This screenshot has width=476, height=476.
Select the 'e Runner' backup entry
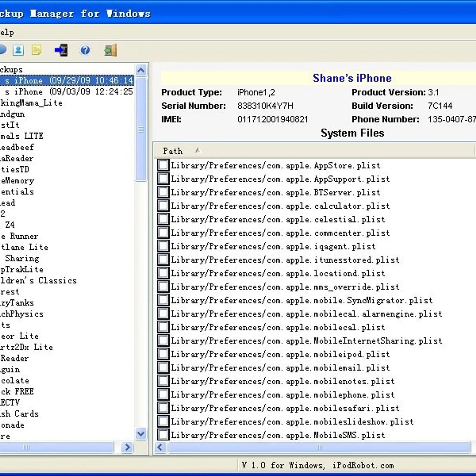click(19, 236)
